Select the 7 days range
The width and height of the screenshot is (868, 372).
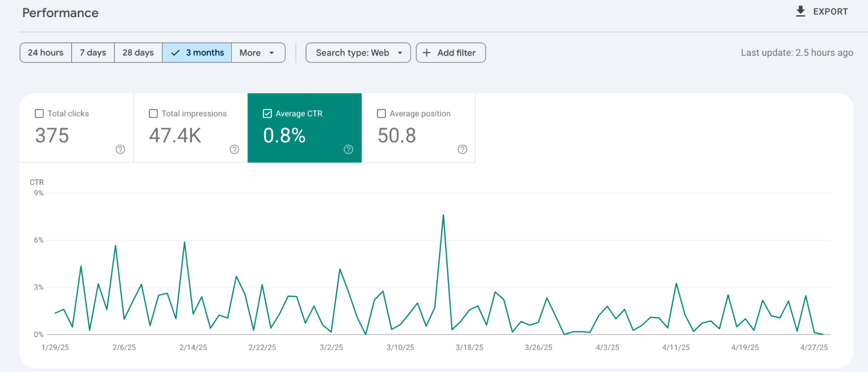click(93, 53)
